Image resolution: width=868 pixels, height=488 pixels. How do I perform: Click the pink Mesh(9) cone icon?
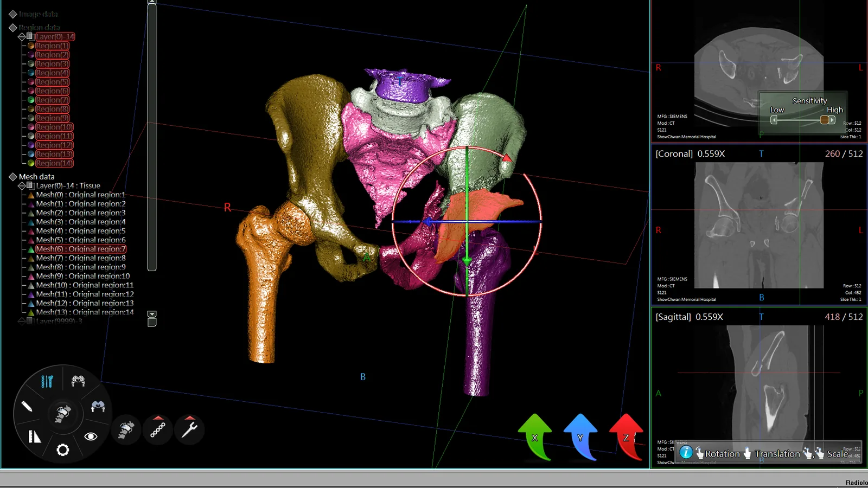coord(31,276)
